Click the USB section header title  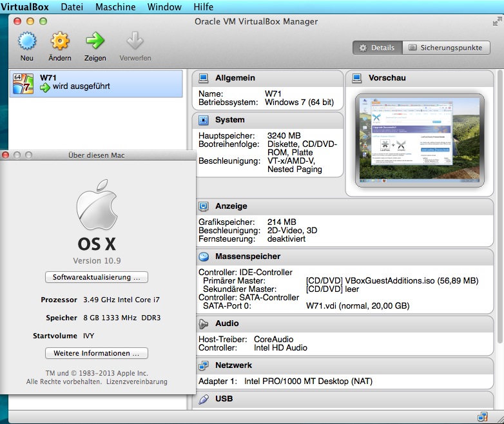pos(224,399)
